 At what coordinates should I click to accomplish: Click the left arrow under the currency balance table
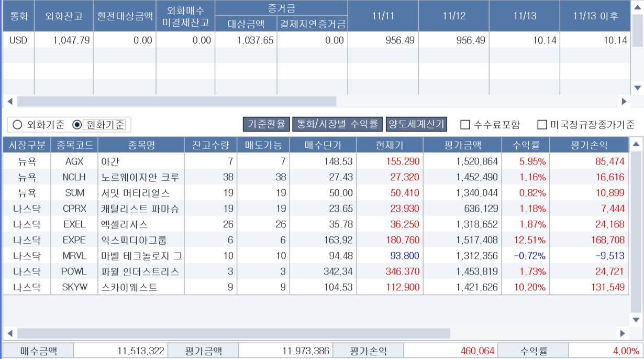[9, 102]
